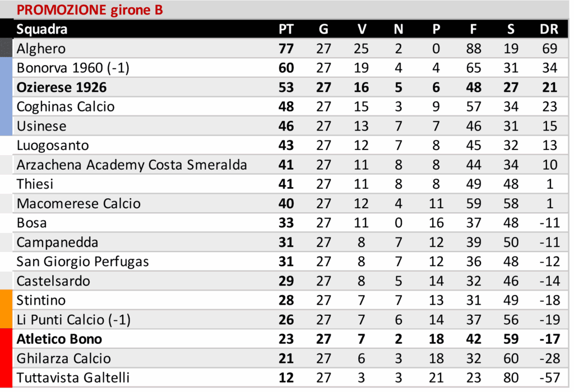
Task: Click the PROMOZIONE girone B title
Action: [90, 10]
